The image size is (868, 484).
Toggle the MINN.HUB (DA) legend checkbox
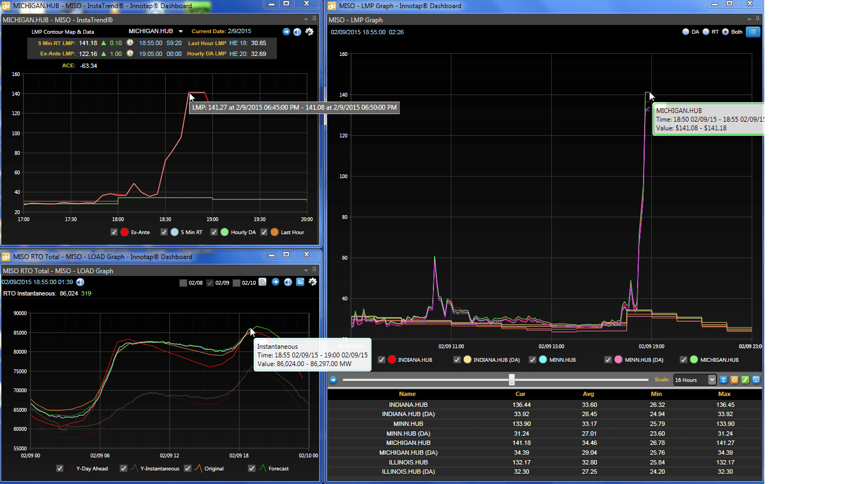[608, 360]
